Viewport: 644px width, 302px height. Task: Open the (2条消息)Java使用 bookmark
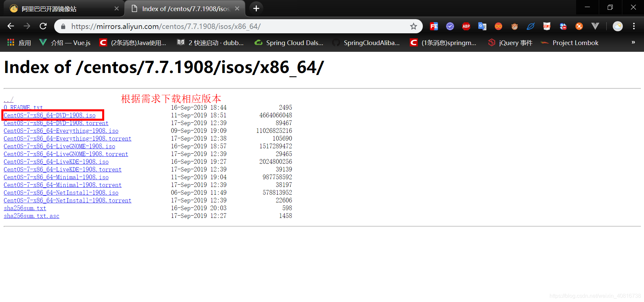click(x=133, y=43)
